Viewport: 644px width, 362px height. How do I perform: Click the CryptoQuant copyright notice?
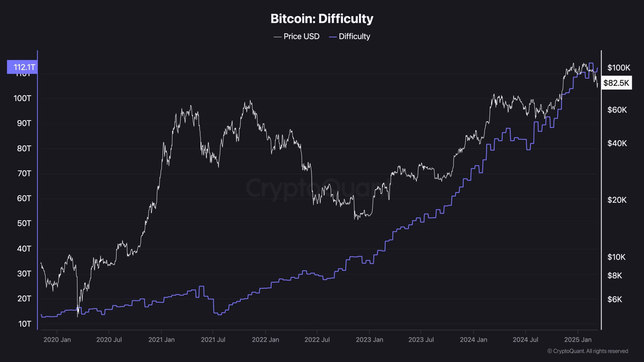tap(588, 351)
